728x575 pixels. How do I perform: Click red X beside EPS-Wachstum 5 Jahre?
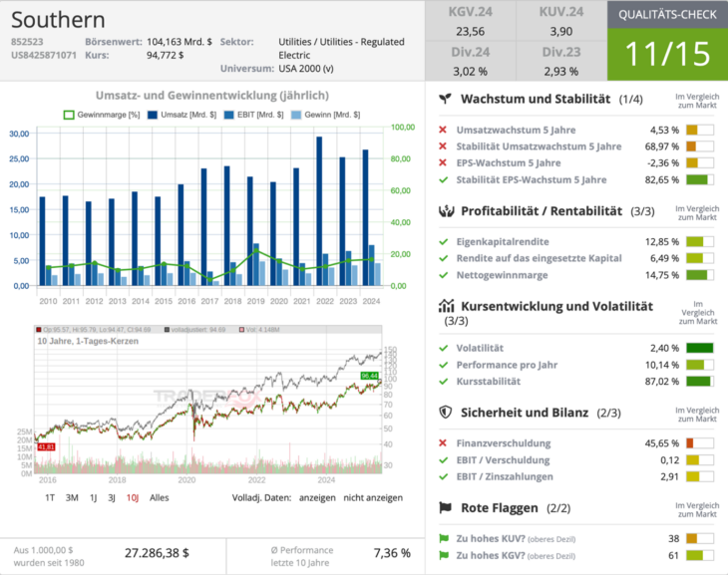point(443,162)
